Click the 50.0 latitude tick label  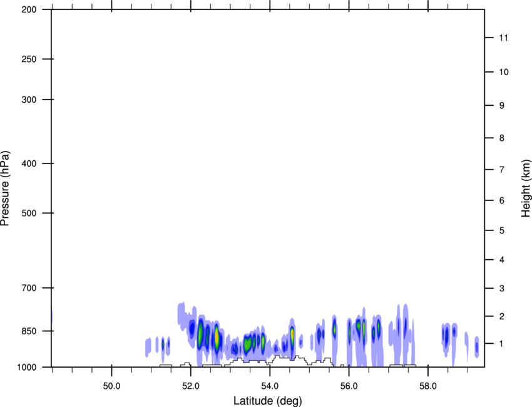pyautogui.click(x=111, y=386)
